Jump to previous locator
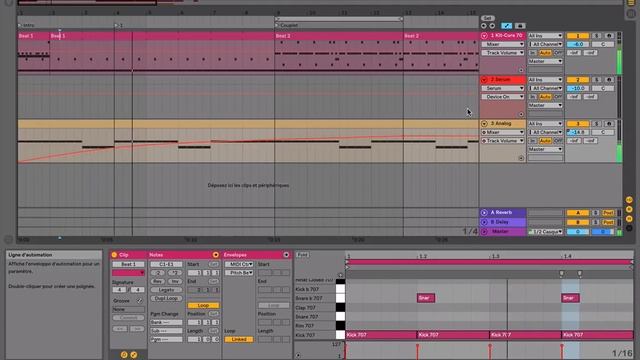 [484, 26]
